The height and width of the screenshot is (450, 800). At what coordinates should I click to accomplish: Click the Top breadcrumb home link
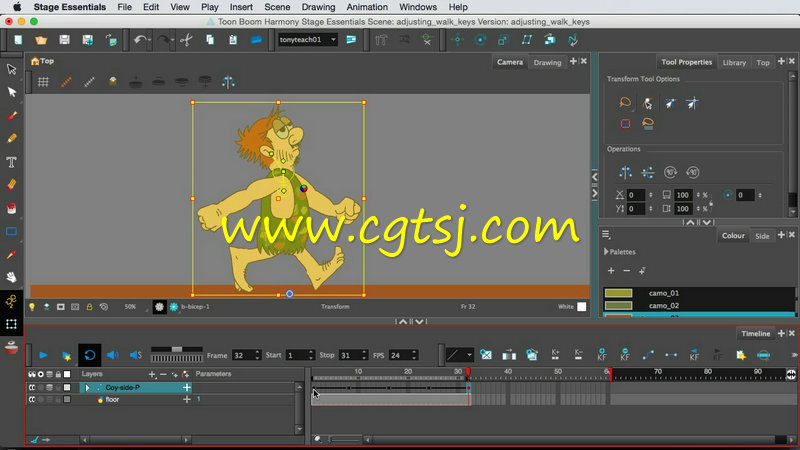coord(42,61)
